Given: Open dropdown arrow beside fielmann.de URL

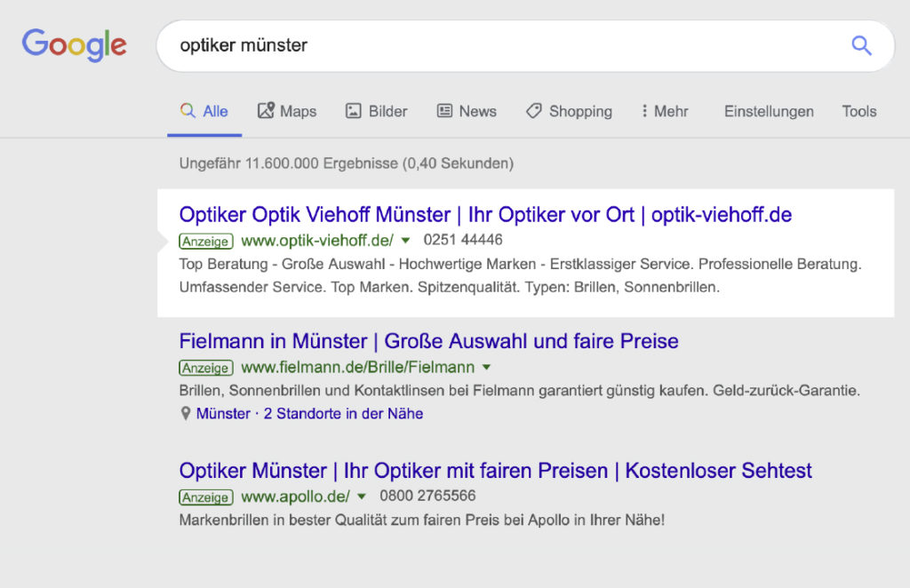Looking at the screenshot, I should point(486,368).
